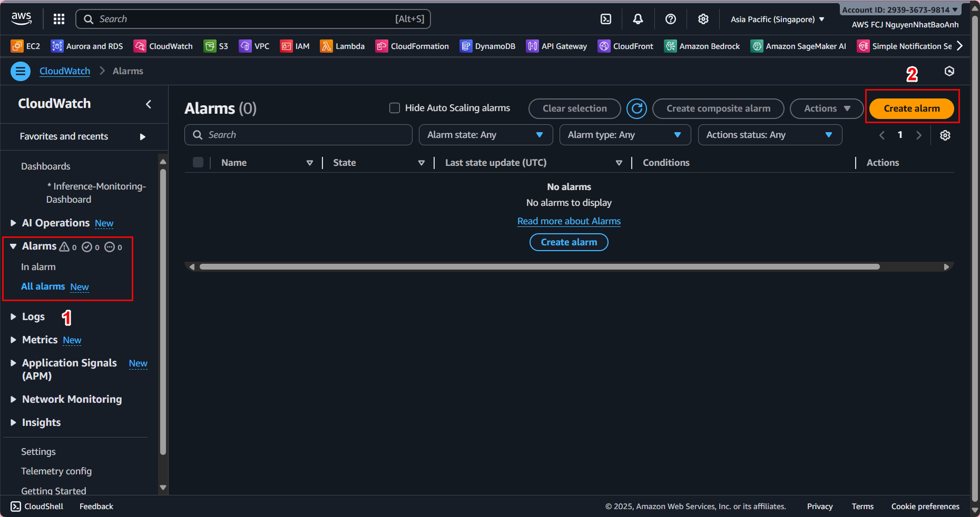Go to the AWS console home logo

[21, 18]
